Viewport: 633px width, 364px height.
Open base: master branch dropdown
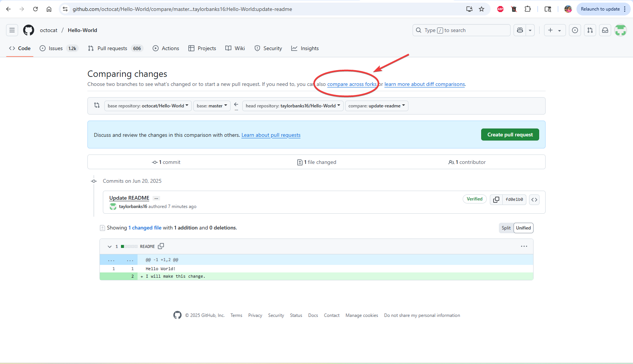pos(212,106)
